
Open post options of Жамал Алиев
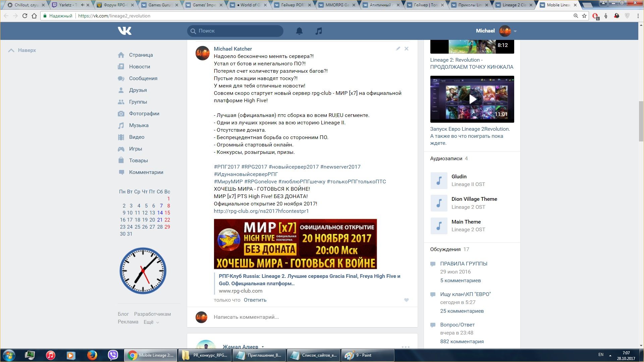[406, 347]
